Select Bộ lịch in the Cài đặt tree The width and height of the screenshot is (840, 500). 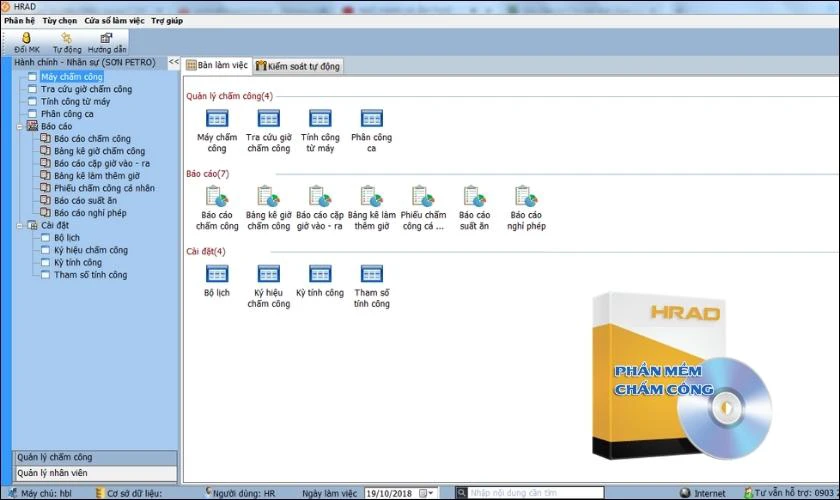click(67, 237)
